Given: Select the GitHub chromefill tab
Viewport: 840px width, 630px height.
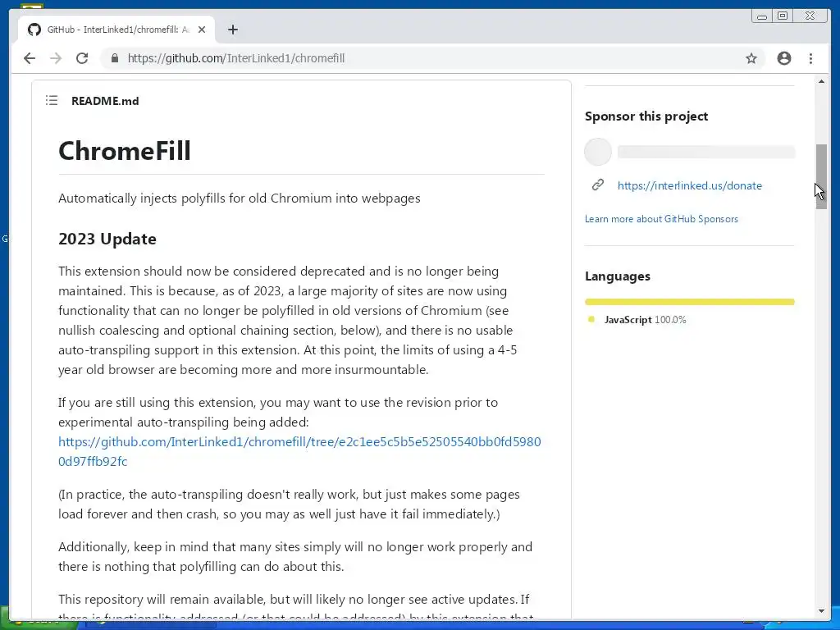Looking at the screenshot, I should tap(115, 30).
